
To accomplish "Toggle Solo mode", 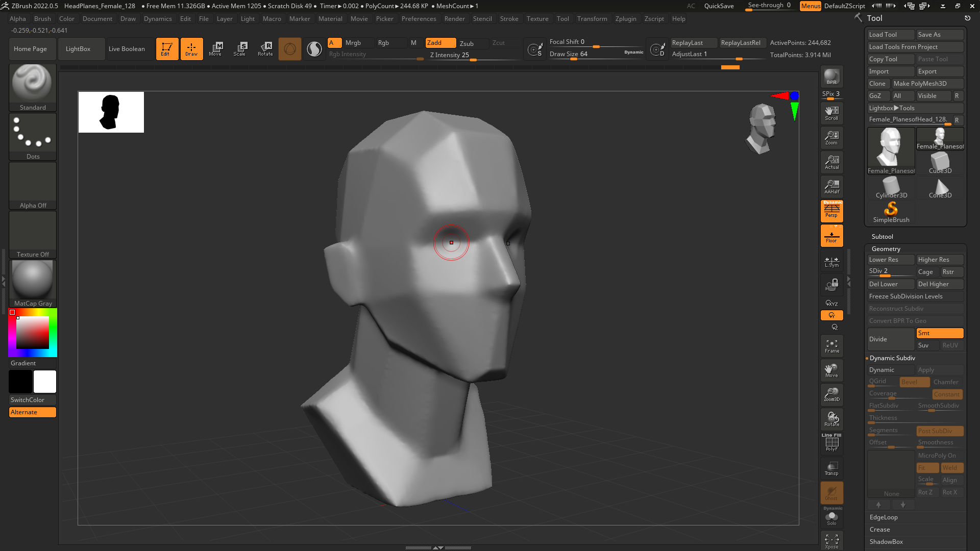I will pos(831,517).
